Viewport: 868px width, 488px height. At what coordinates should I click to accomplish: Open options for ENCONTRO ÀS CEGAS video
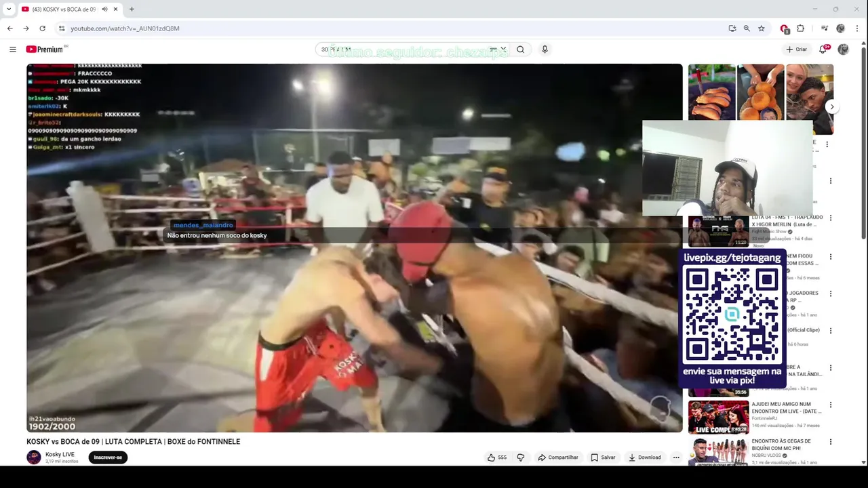coord(830,442)
